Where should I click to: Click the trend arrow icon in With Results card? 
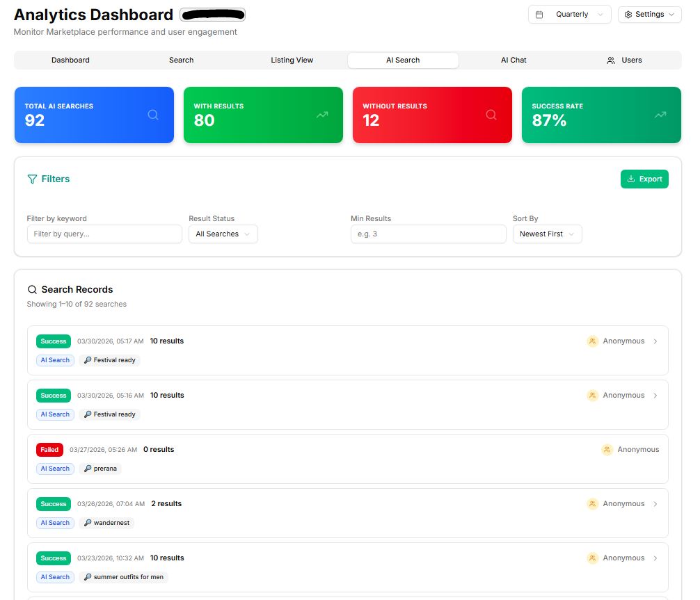[x=322, y=115]
